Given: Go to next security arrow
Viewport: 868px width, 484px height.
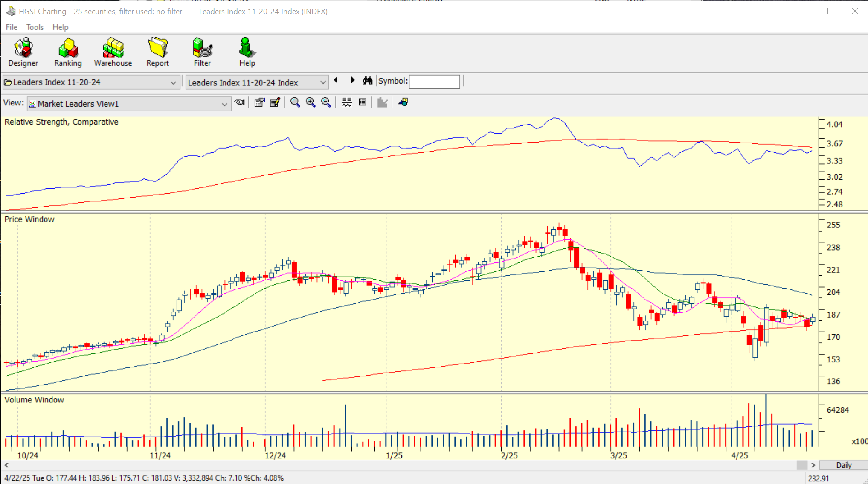Looking at the screenshot, I should 352,80.
